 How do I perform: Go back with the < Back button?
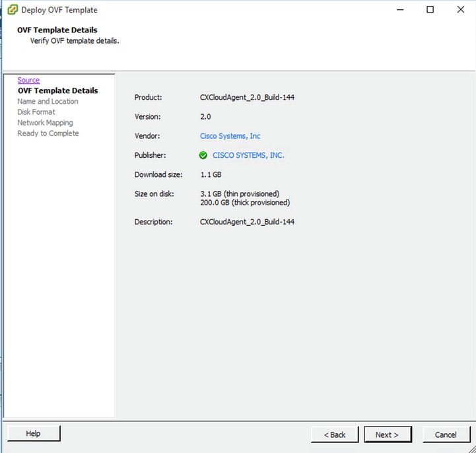coord(335,435)
